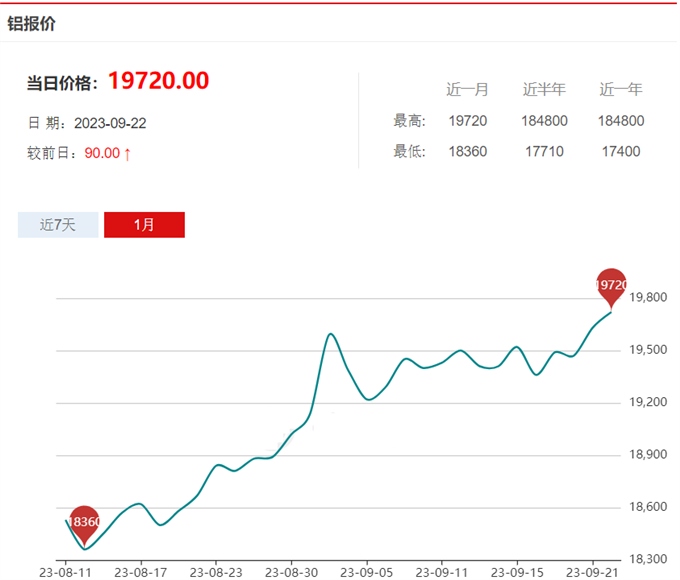Click the 当日价格 label
This screenshot has width=680, height=580.
pos(62,83)
